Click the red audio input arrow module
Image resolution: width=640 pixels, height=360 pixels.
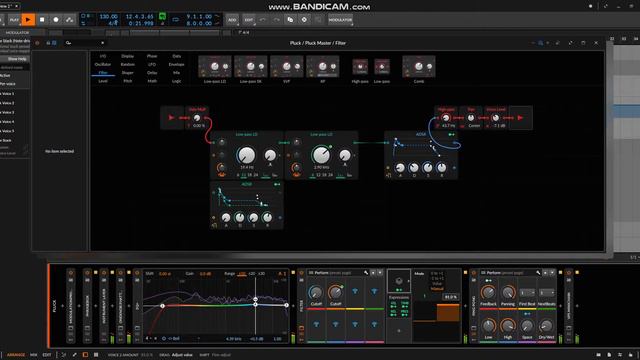tap(171, 118)
